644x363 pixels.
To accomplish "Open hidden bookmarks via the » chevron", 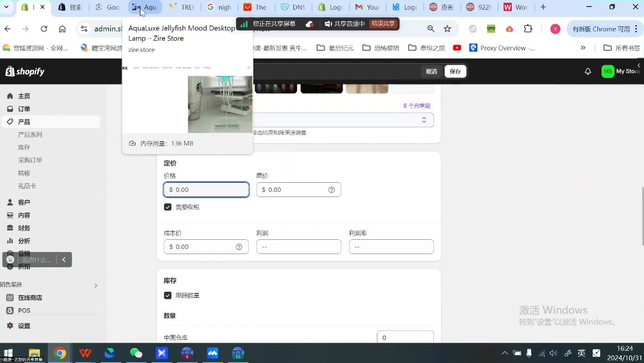I will (x=583, y=47).
